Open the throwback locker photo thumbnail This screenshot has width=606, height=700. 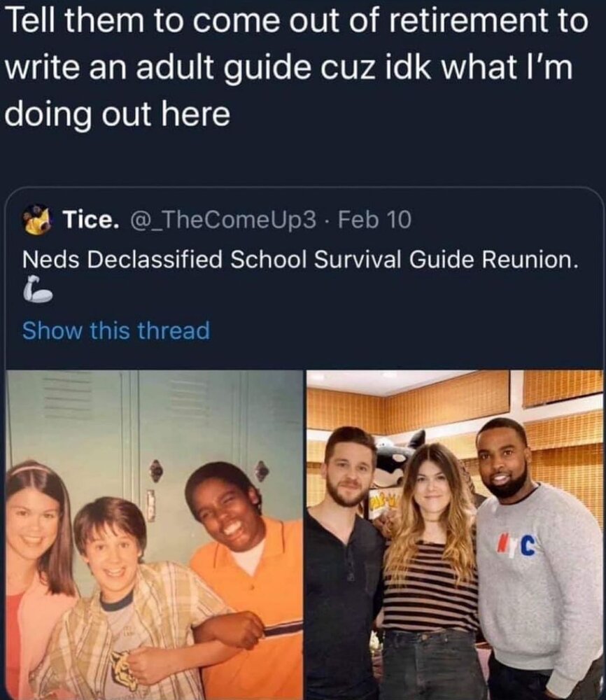153,535
